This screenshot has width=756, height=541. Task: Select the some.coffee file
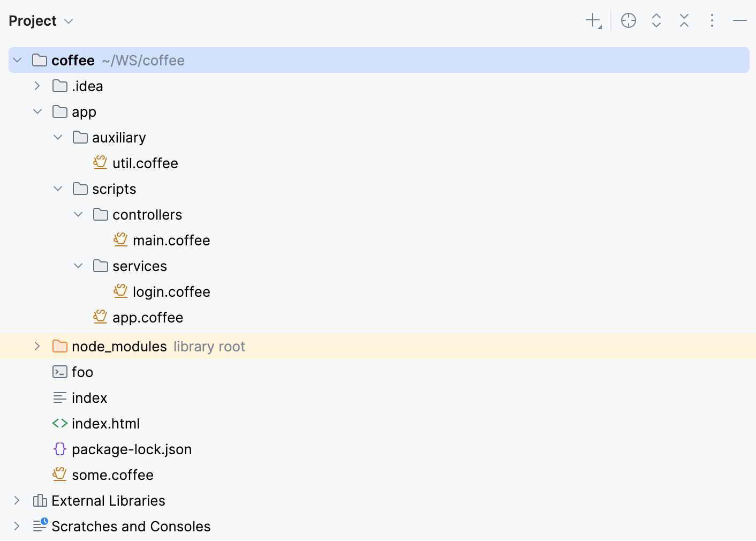coord(112,475)
